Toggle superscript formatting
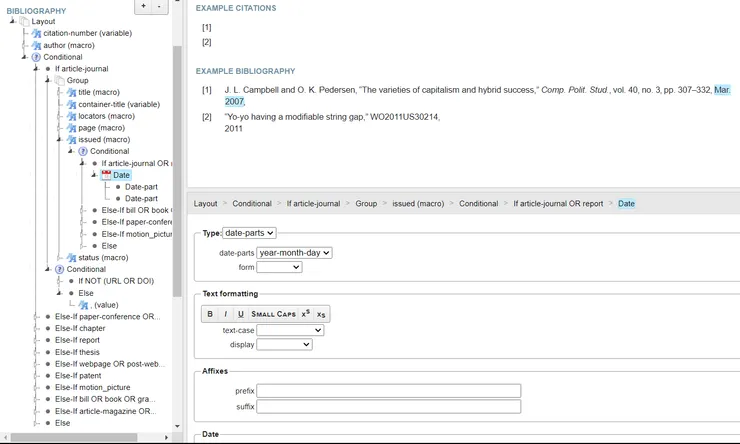This screenshot has height=444, width=740. (x=306, y=314)
